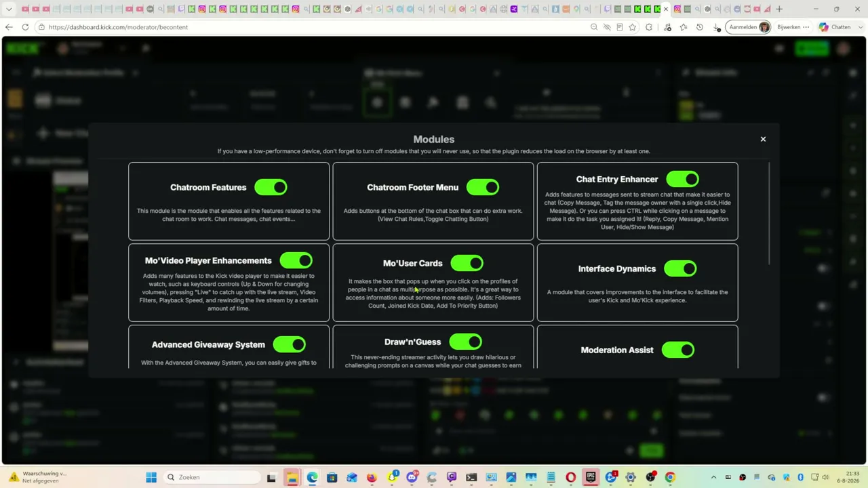Open Settings gear in taskbar
The height and width of the screenshot is (488, 868).
click(x=631, y=477)
